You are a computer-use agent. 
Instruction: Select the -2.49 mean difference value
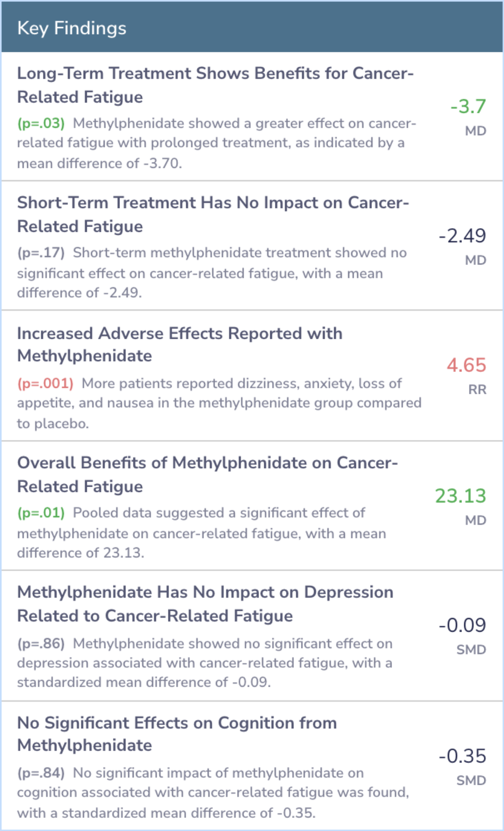tap(462, 236)
